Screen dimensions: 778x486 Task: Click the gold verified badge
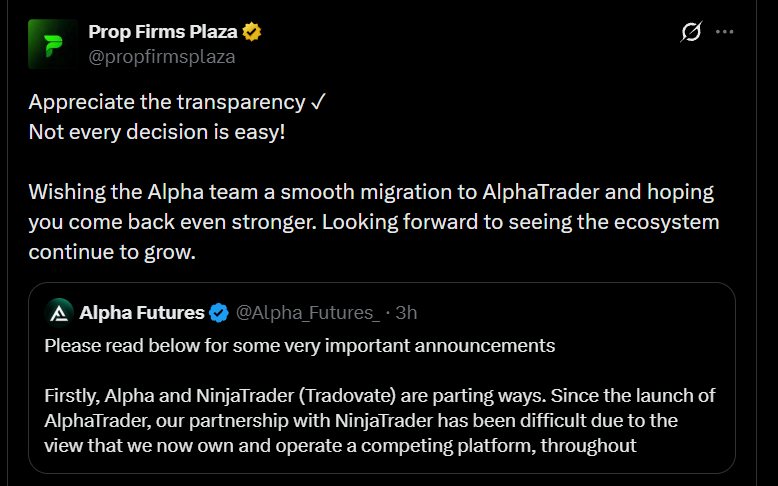(252, 32)
